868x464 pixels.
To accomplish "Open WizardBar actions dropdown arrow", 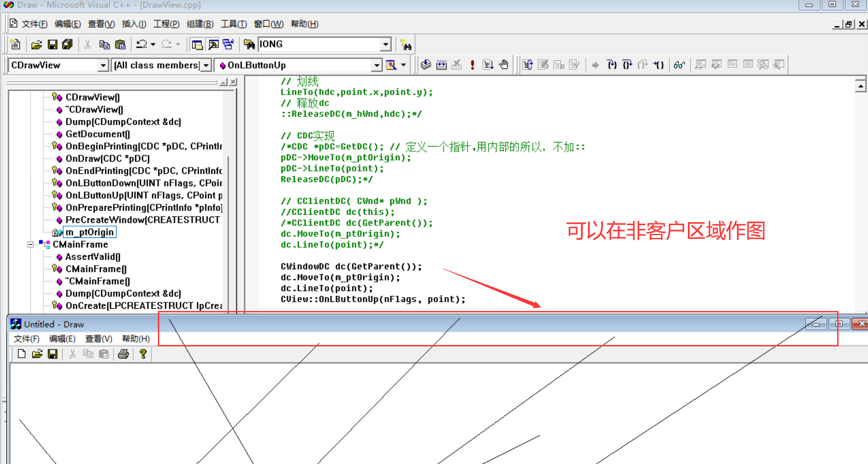I will tap(403, 65).
